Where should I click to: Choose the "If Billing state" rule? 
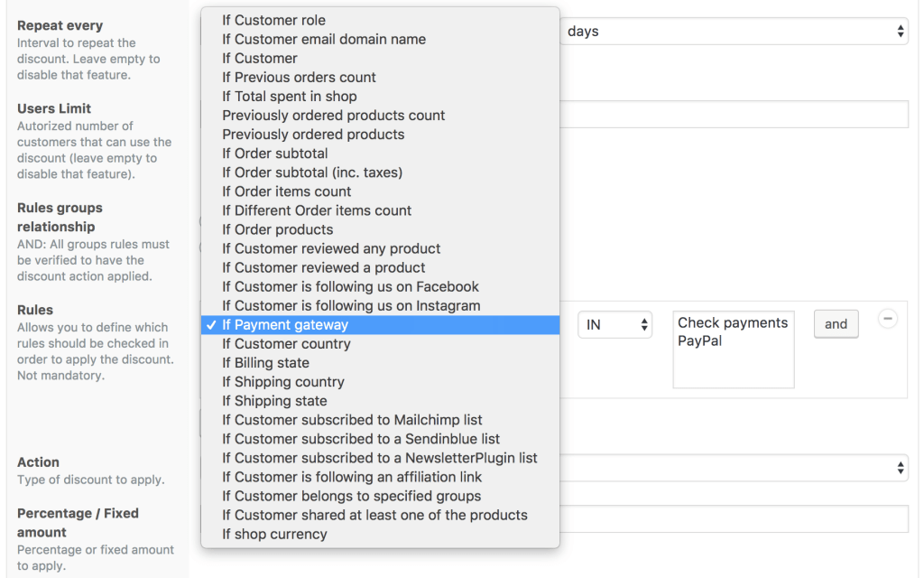click(266, 362)
